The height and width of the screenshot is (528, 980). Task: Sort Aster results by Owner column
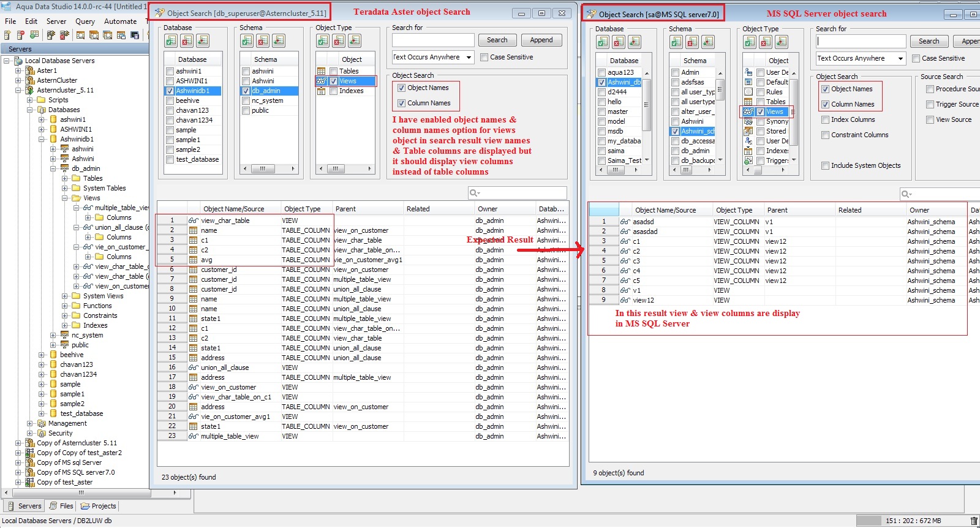tap(505, 209)
